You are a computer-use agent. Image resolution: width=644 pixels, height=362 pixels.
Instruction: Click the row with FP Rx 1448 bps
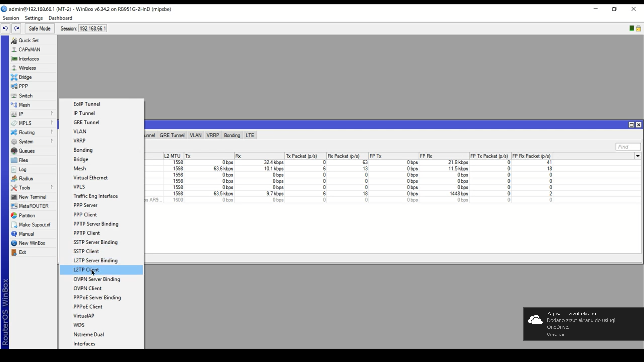(392, 194)
